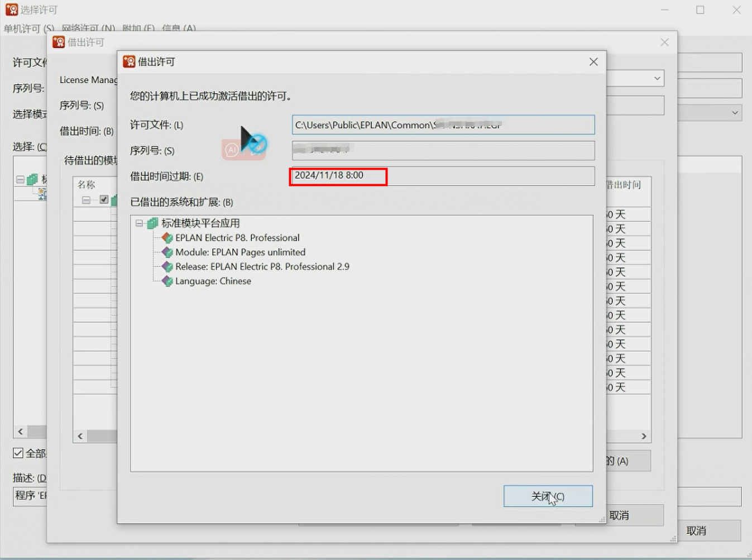Click right scroll arrow in middle dialog module list

[644, 436]
